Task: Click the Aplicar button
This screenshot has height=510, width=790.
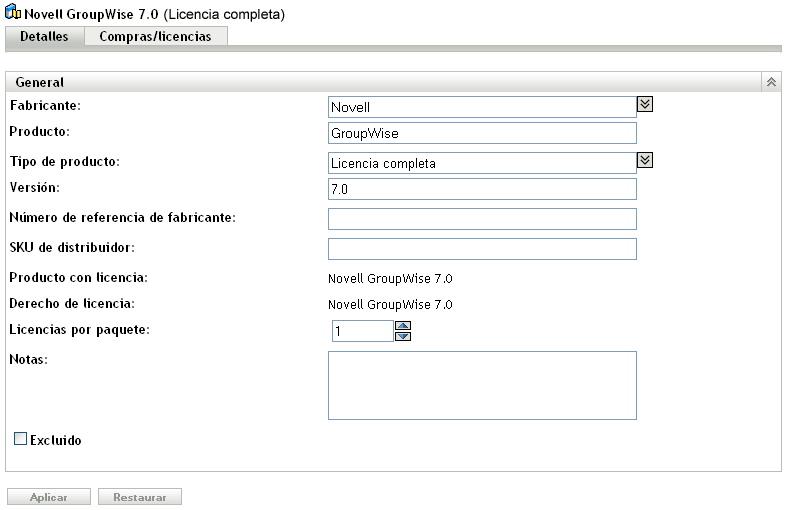Action: point(49,497)
